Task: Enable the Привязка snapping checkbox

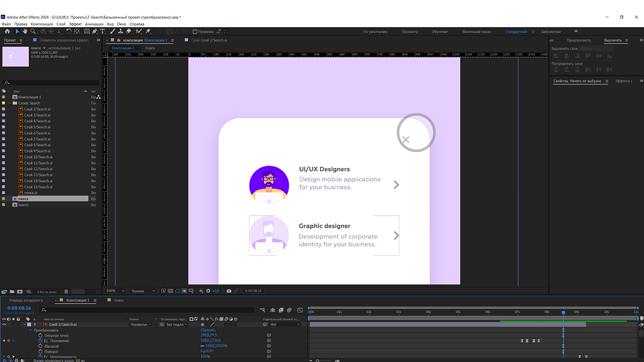Action: point(195,32)
